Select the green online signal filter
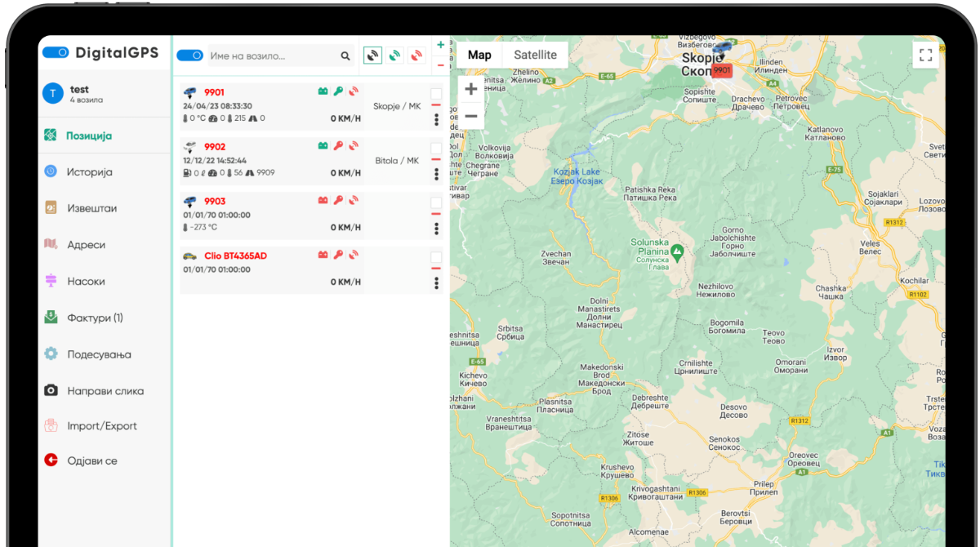This screenshot has height=547, width=980. [394, 56]
